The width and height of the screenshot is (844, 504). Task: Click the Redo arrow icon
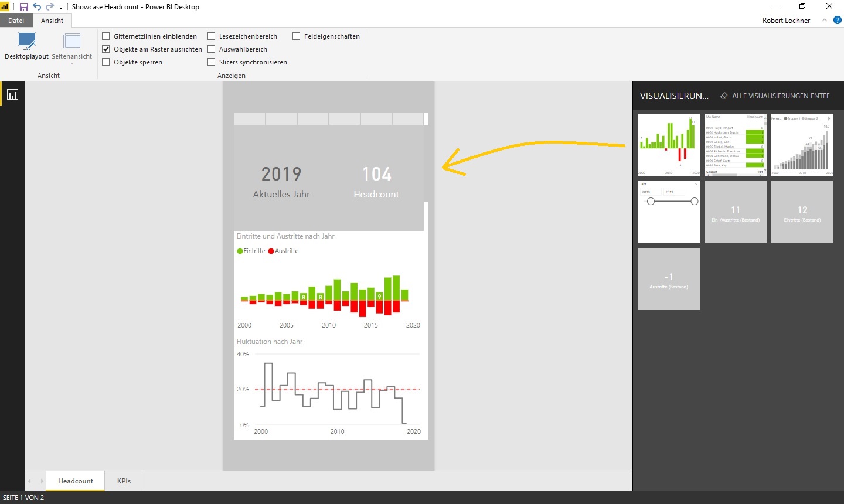pyautogui.click(x=50, y=7)
